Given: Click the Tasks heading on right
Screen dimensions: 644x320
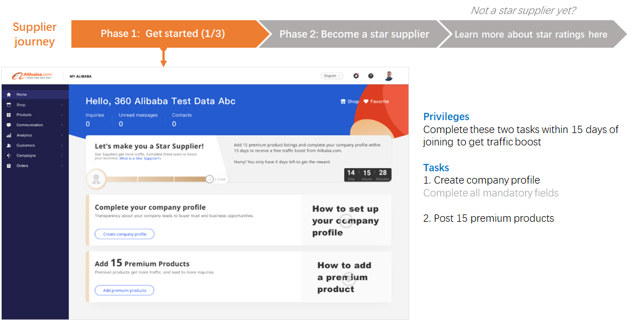Looking at the screenshot, I should pyautogui.click(x=436, y=167).
